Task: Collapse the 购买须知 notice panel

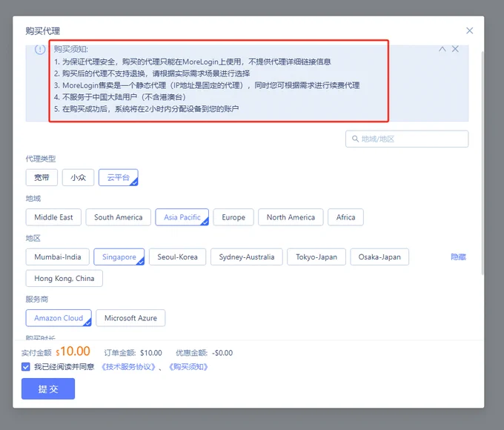Action: pyautogui.click(x=442, y=49)
